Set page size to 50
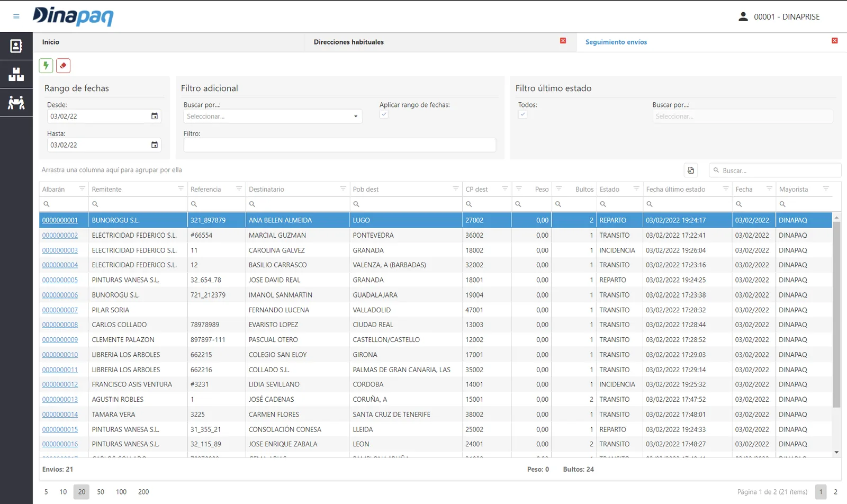 [101, 492]
